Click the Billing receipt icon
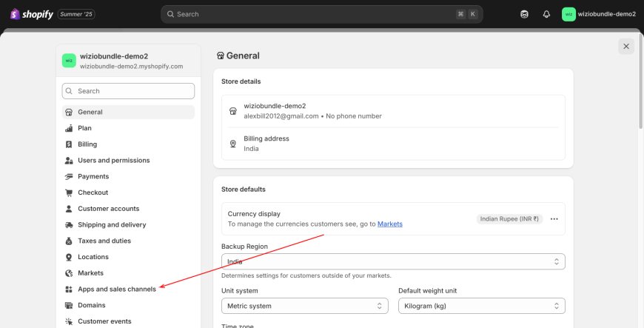The image size is (644, 328). pyautogui.click(x=69, y=144)
